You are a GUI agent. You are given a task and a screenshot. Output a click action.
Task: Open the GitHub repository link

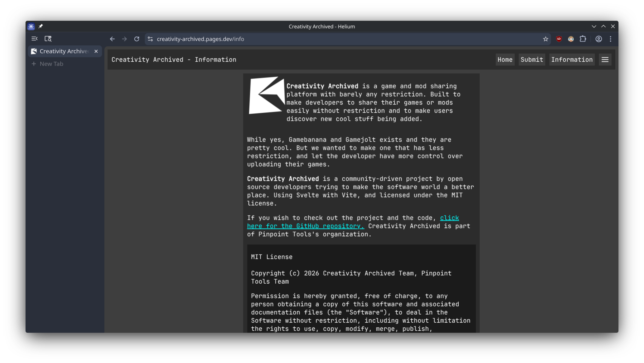(305, 226)
